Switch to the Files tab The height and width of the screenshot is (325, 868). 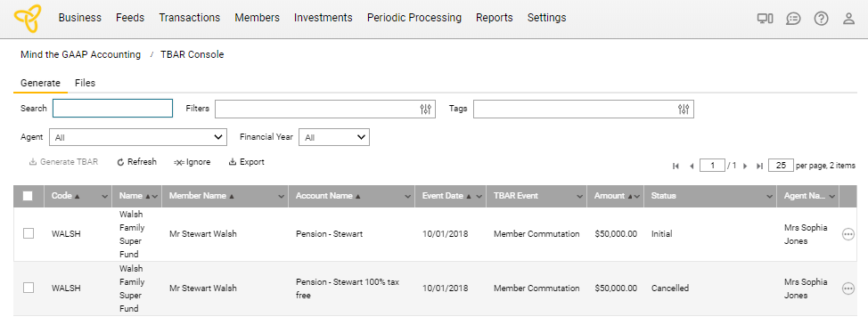pyautogui.click(x=86, y=83)
